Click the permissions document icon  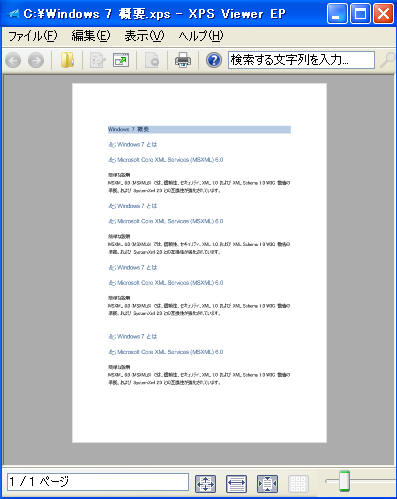97,61
